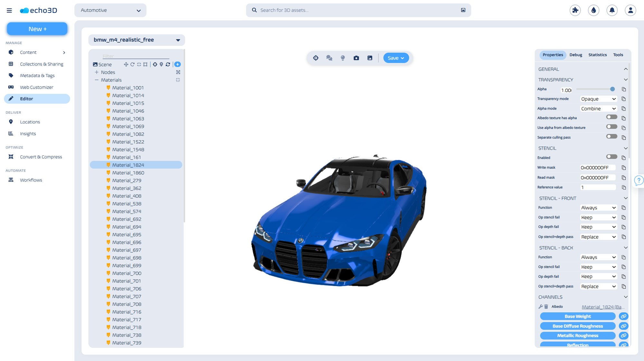
Task: Click the lightbulb icon in the viewport toolbar
Action: (x=343, y=58)
